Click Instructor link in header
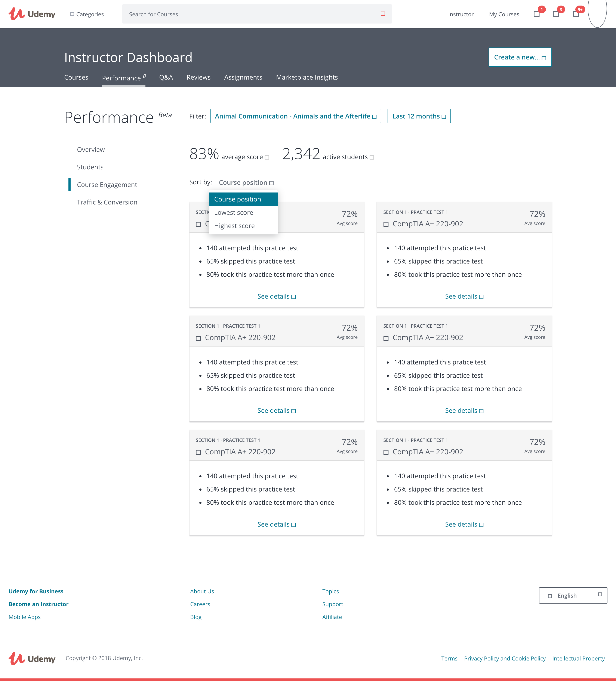Viewport: 616px width, 681px height. (x=461, y=14)
